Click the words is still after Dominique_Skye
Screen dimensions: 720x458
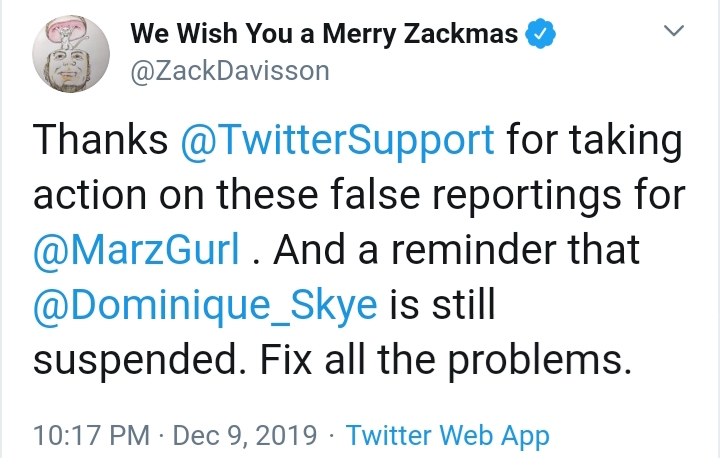tap(442, 304)
